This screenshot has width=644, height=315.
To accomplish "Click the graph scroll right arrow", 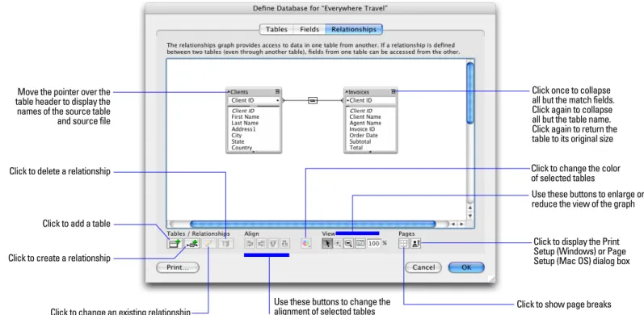I will pos(461,225).
